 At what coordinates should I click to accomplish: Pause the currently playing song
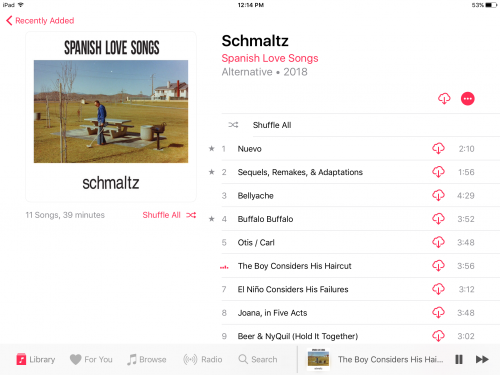pos(459,359)
